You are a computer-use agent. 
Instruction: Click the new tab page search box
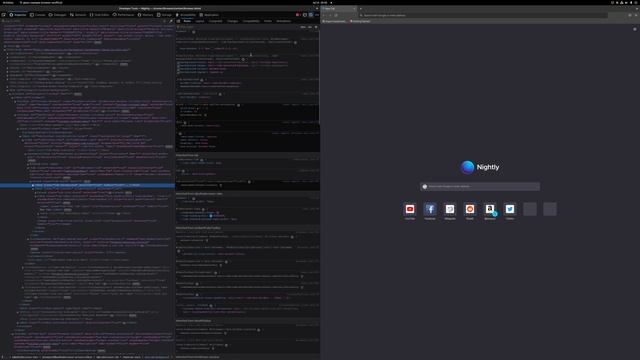coord(480,187)
